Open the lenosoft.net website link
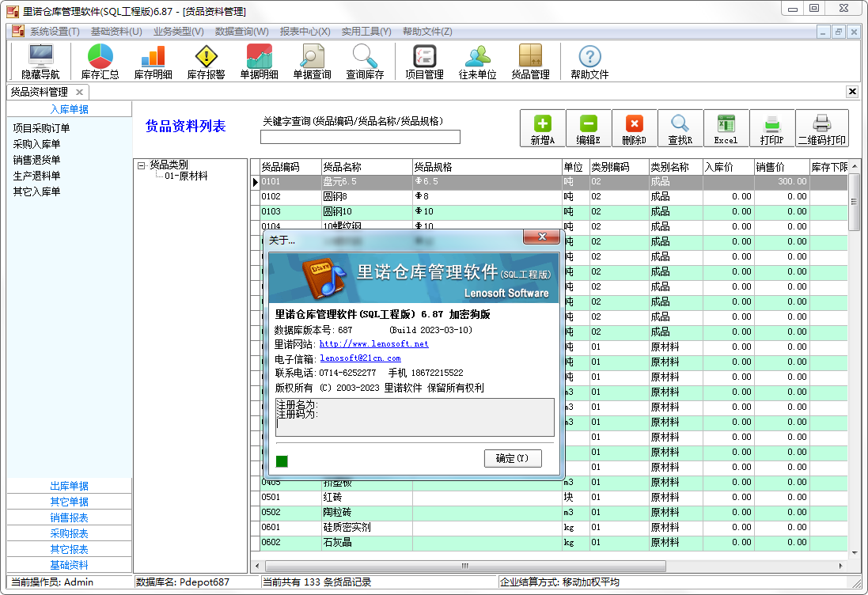 pyautogui.click(x=373, y=343)
